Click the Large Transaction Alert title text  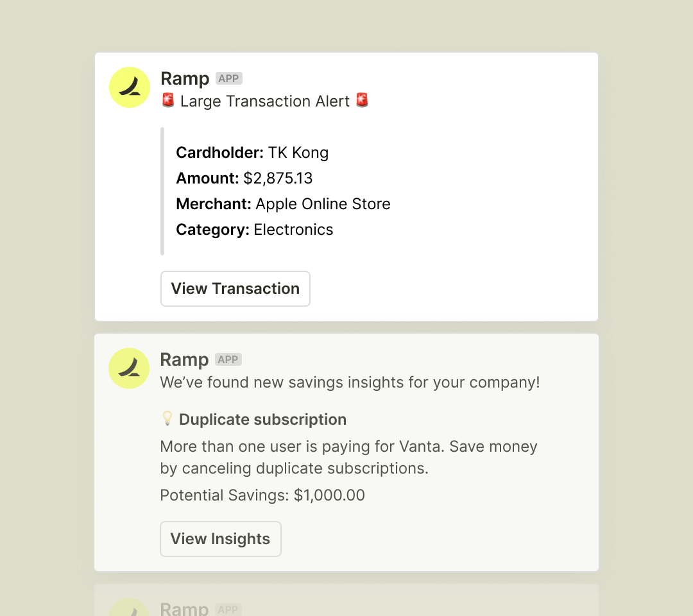coord(265,101)
